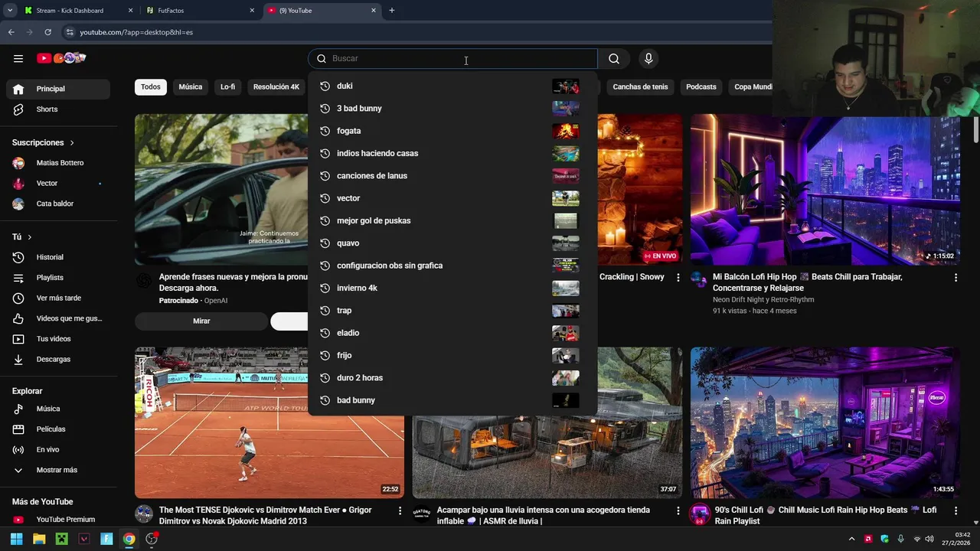Reload the page with browser refresh button
980x551 pixels.
tap(47, 32)
